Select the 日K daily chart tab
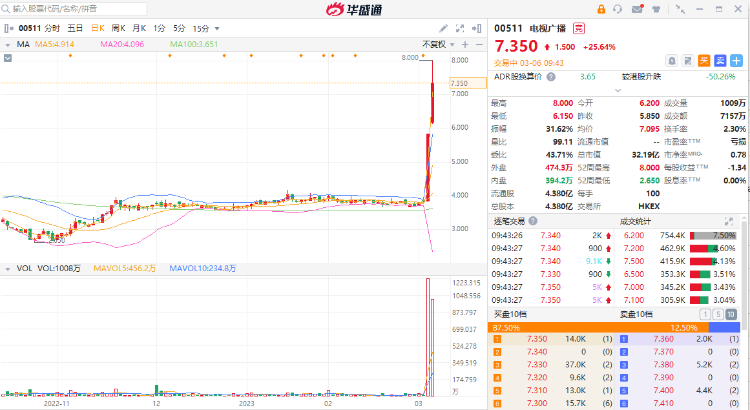 pyautogui.click(x=98, y=29)
